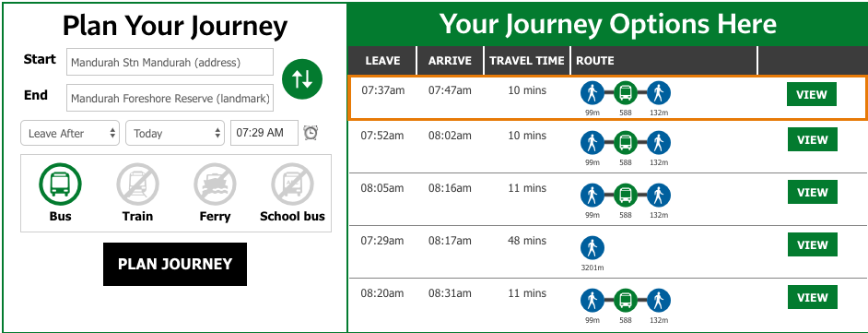
Task: Click the End location field
Action: point(170,98)
